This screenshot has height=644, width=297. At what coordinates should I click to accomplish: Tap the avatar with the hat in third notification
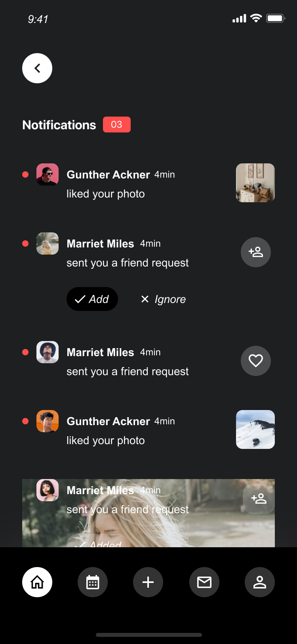pos(48,352)
